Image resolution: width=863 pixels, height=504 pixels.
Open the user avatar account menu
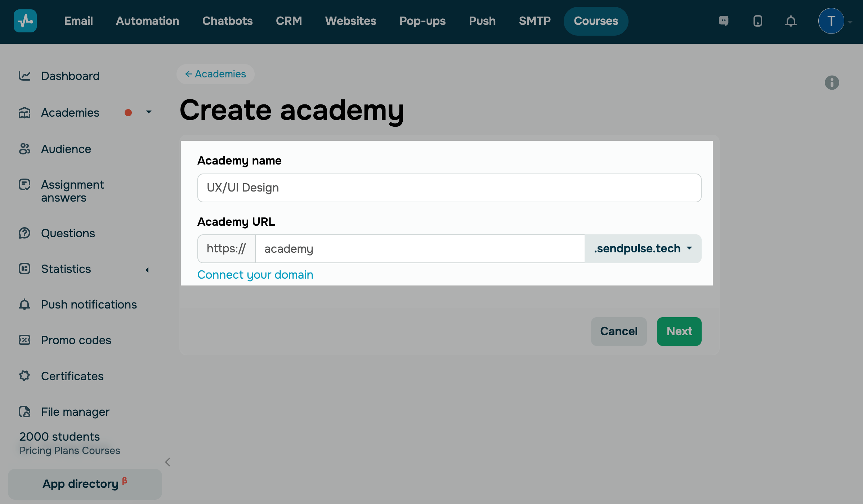pos(831,21)
